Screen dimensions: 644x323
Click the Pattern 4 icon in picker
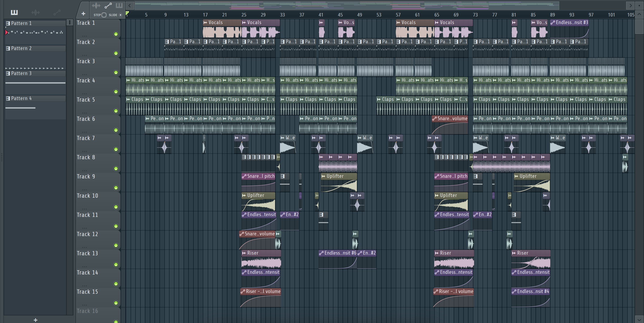click(8, 98)
